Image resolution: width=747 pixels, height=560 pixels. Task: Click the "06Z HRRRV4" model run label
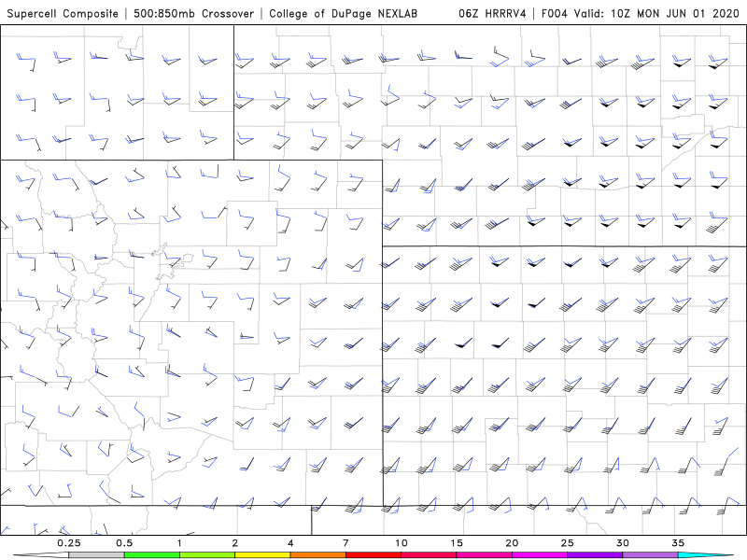pos(493,13)
